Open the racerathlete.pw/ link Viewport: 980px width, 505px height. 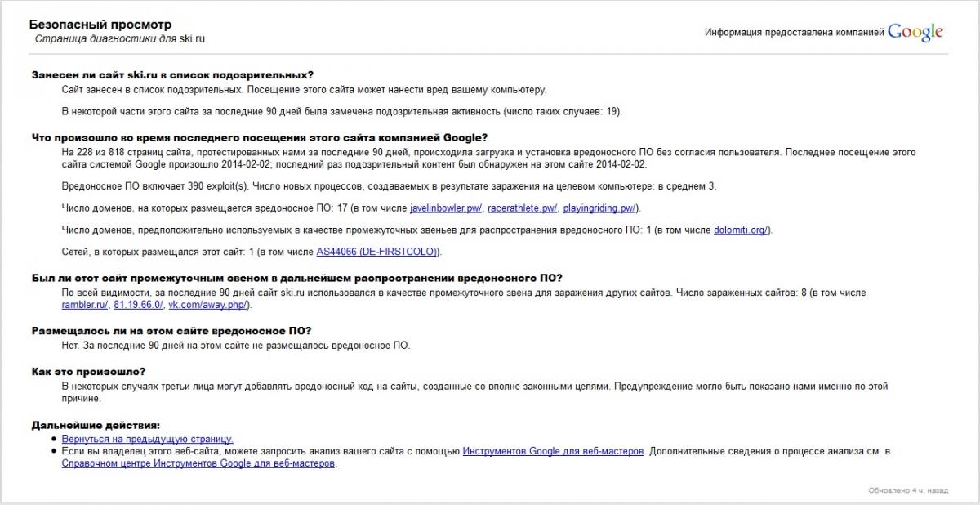(x=522, y=208)
